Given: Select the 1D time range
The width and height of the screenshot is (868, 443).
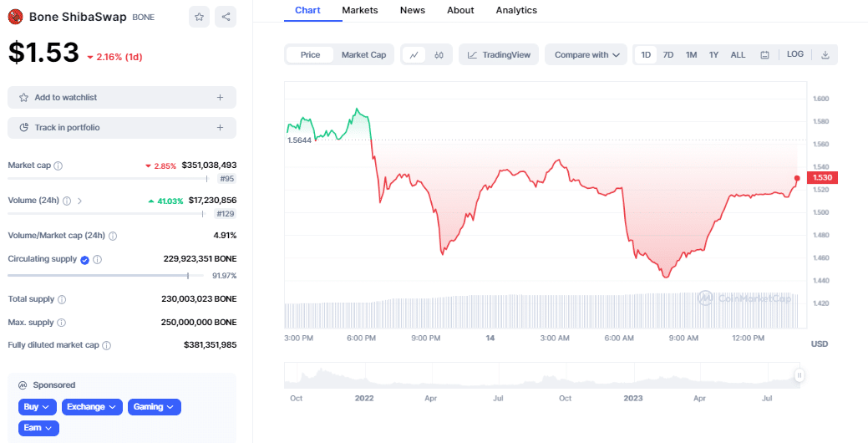Looking at the screenshot, I should [646, 55].
